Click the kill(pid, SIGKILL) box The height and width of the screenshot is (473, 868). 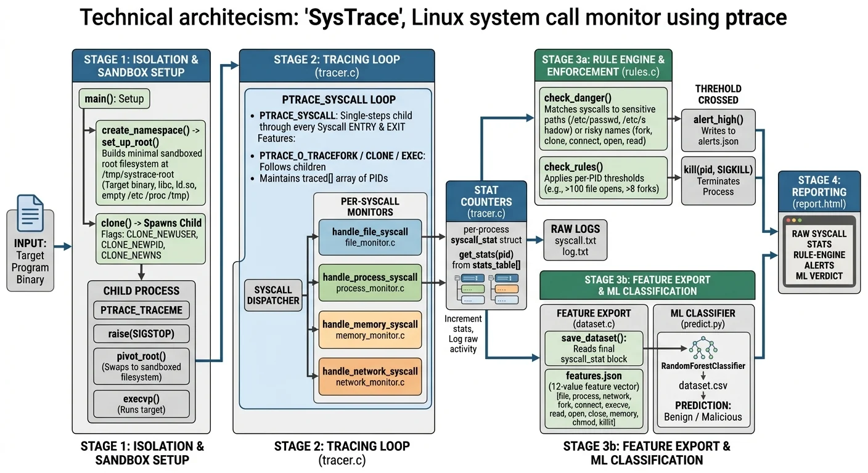[718, 180]
